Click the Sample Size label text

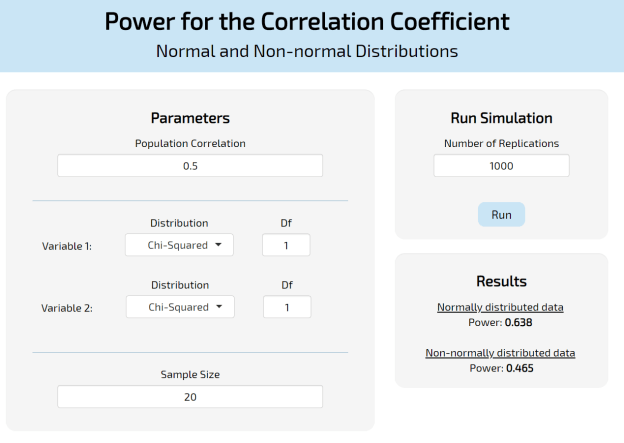click(190, 374)
